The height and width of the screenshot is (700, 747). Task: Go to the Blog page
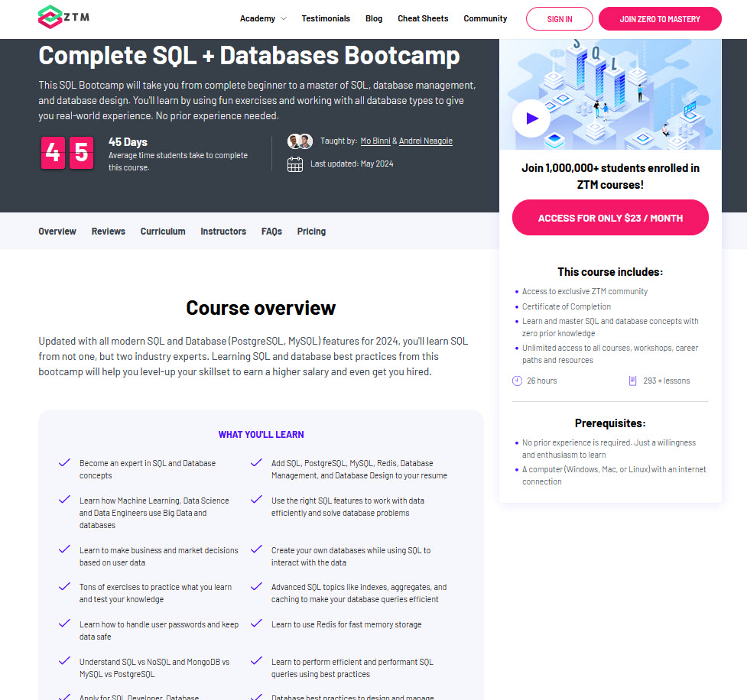(x=373, y=18)
